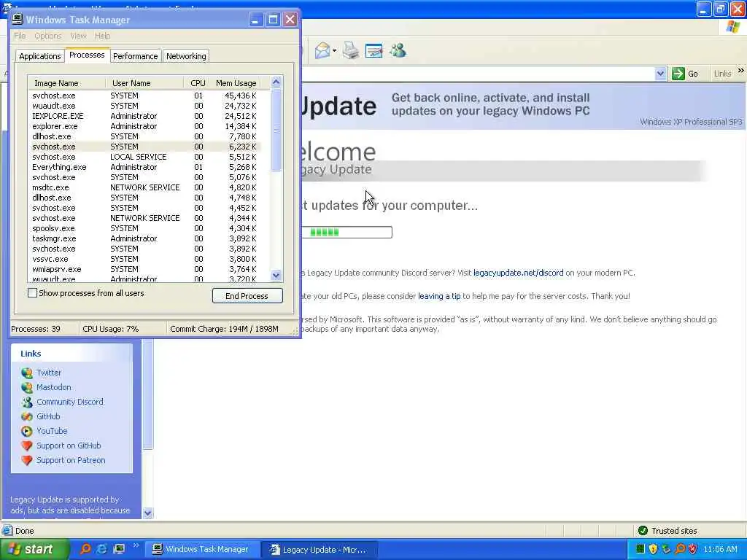The height and width of the screenshot is (560, 747).
Task: Open the Twitter link in sidebar
Action: click(x=49, y=373)
